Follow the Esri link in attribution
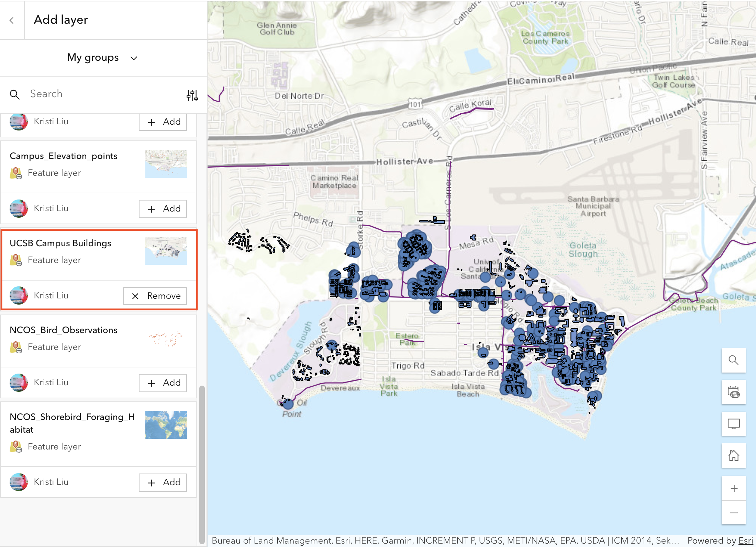756x547 pixels. tap(745, 540)
